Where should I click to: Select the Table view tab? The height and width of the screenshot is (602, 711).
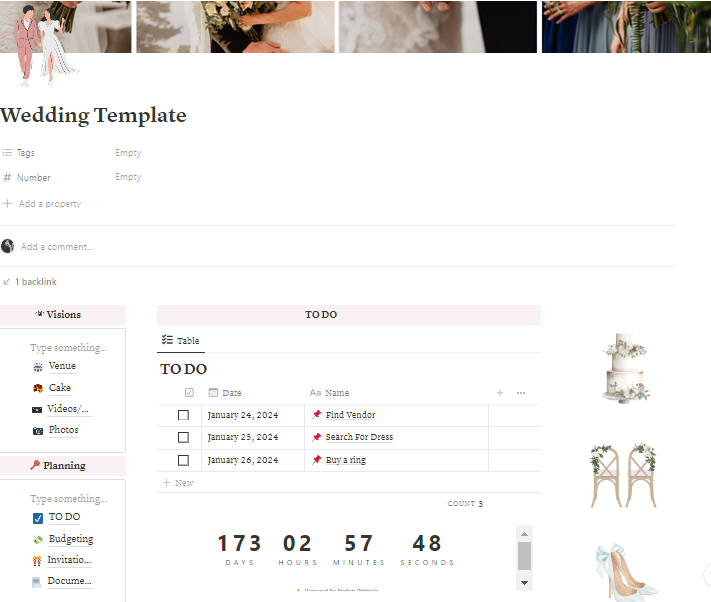pos(180,340)
